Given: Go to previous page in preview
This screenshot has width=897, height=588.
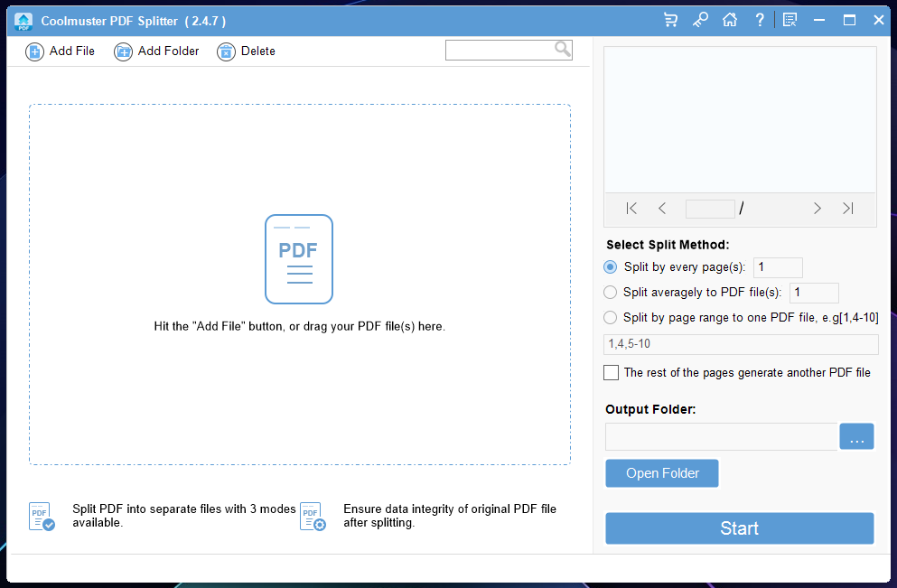Looking at the screenshot, I should click(662, 209).
